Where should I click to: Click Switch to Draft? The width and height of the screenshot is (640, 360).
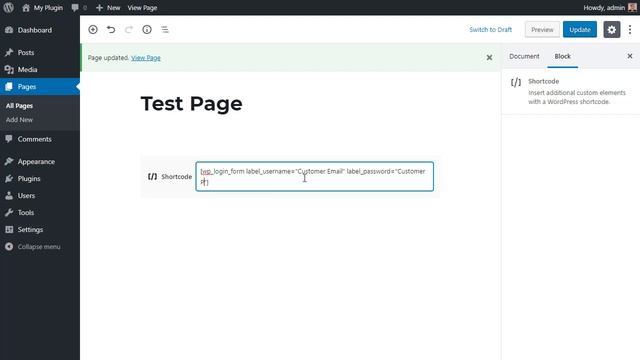pos(491,30)
